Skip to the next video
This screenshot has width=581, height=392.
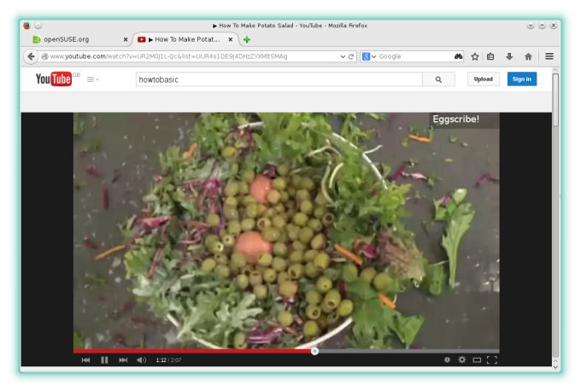123,360
